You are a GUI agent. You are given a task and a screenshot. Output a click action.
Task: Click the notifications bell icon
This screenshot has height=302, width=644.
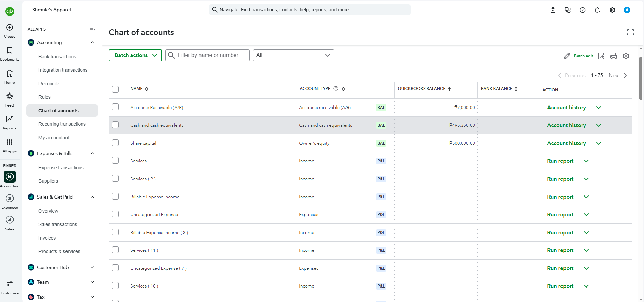click(597, 10)
